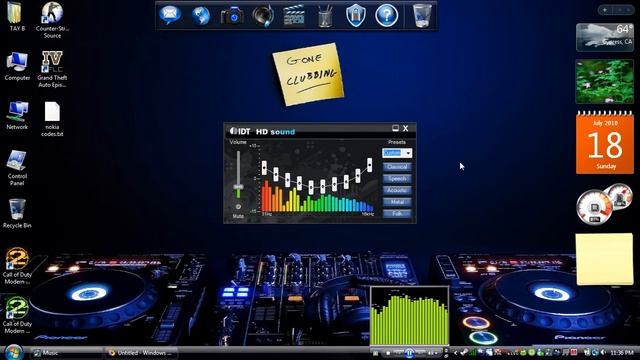Select the Folk preset
This screenshot has width=640, height=360.
[397, 213]
